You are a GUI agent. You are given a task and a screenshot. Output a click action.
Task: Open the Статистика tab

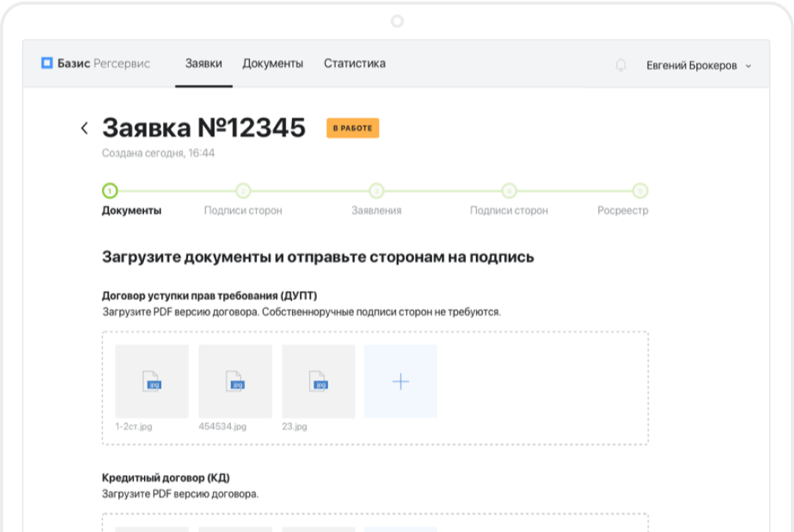tap(355, 63)
